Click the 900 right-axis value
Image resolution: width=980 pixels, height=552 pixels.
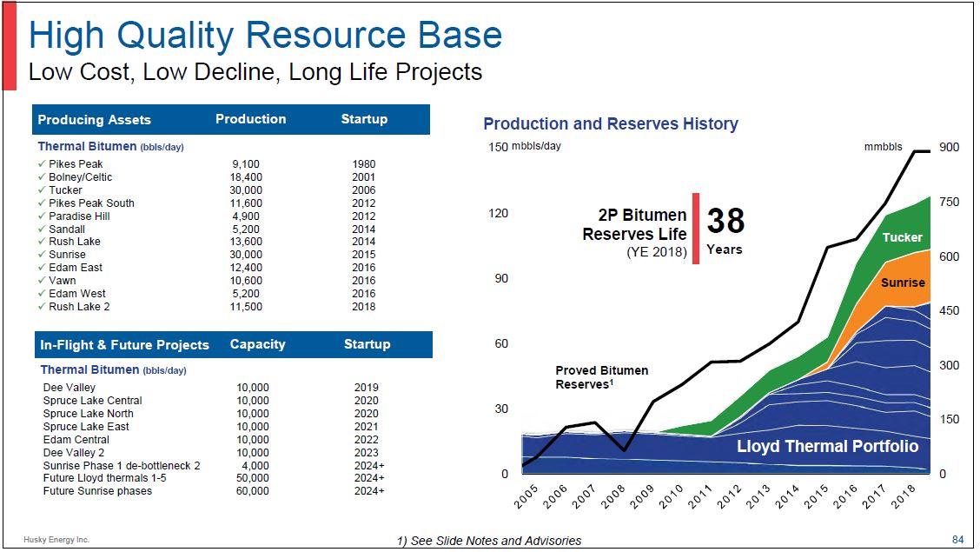(949, 147)
